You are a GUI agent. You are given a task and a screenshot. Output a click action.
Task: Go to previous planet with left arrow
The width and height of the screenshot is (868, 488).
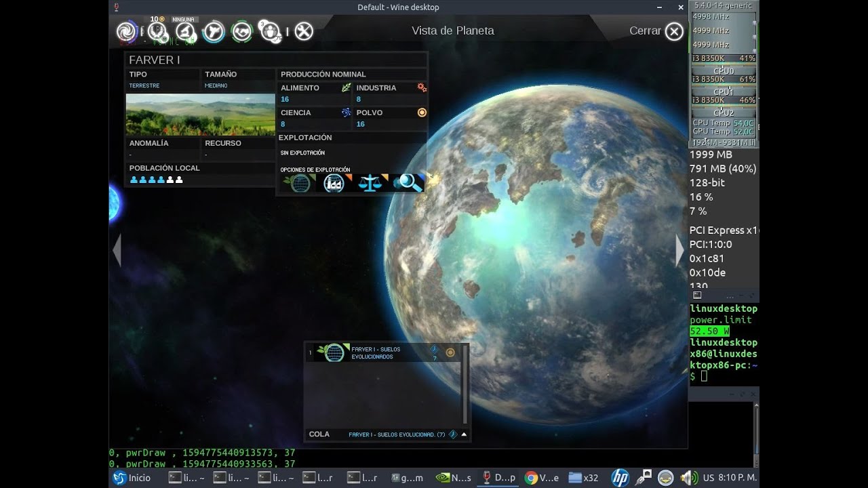pyautogui.click(x=117, y=251)
